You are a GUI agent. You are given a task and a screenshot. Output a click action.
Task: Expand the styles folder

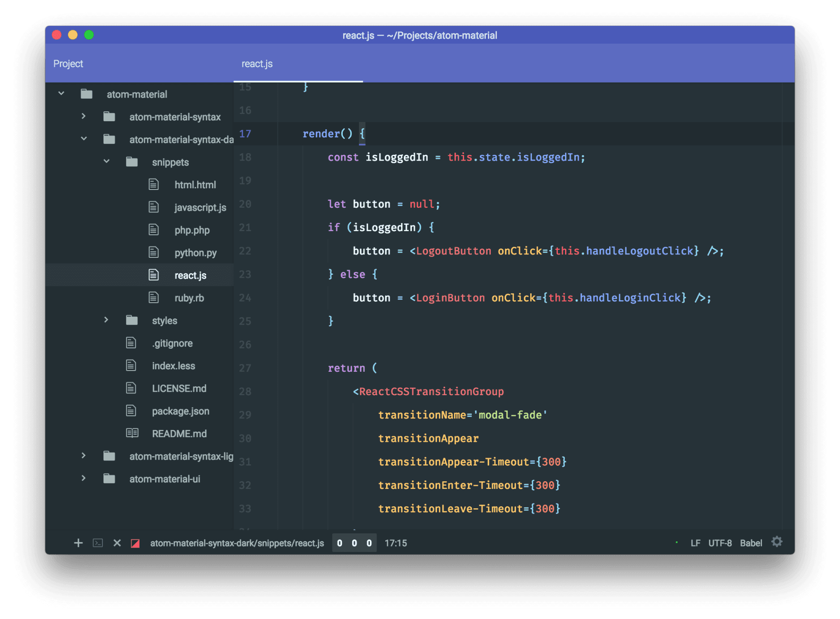point(106,320)
